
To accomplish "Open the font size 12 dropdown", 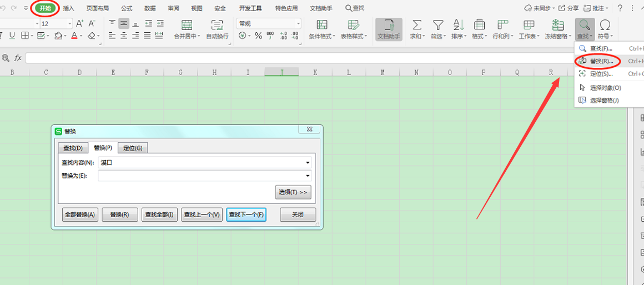I will [70, 23].
